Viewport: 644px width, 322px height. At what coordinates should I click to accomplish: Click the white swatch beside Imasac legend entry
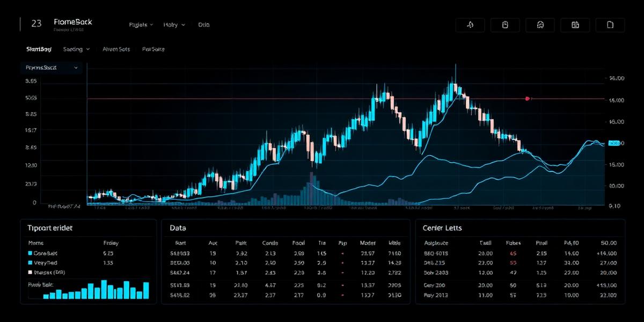click(30, 273)
